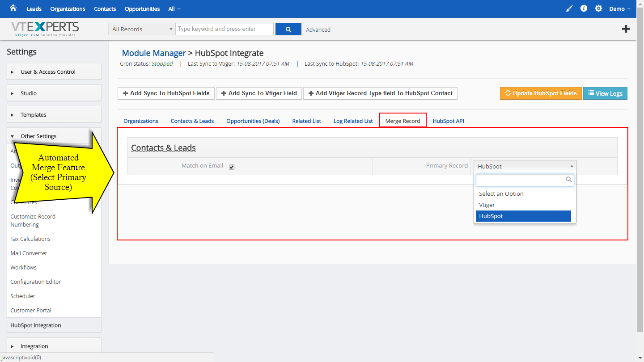
Task: Click magnifier inside Primary Record dropdown search
Action: [569, 180]
